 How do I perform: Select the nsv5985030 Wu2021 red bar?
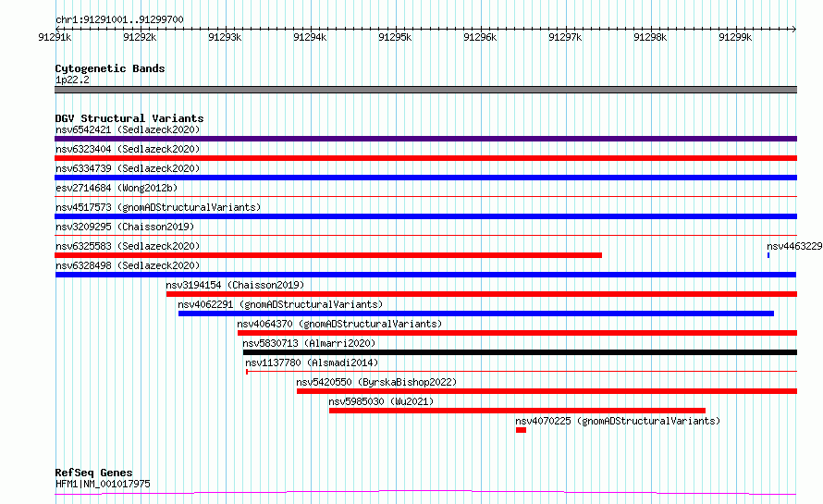(518, 411)
